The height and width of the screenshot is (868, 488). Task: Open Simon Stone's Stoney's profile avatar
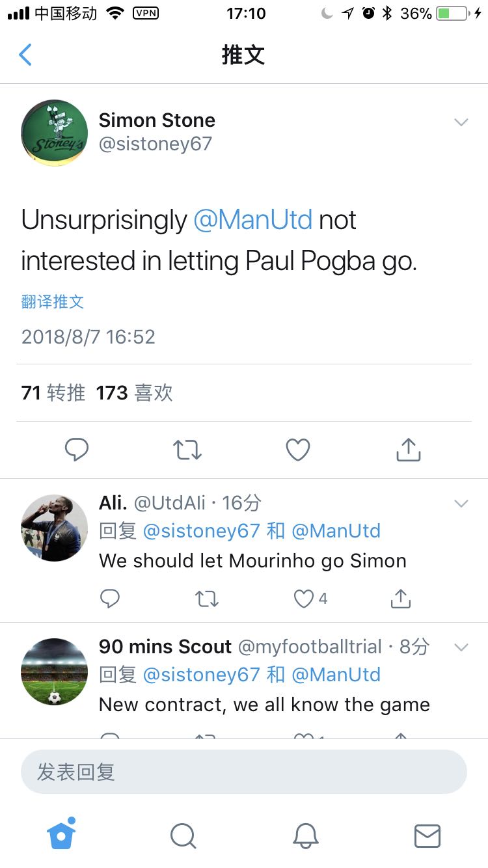55,133
